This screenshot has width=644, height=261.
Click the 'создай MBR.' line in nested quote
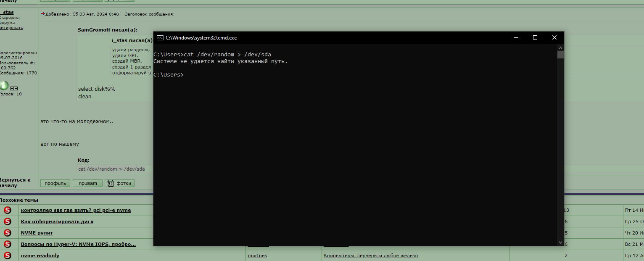click(126, 61)
